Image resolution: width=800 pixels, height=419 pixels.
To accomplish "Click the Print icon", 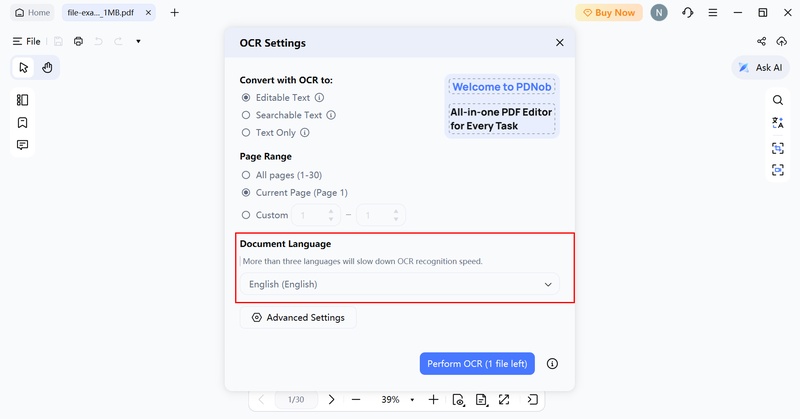I will 78,41.
